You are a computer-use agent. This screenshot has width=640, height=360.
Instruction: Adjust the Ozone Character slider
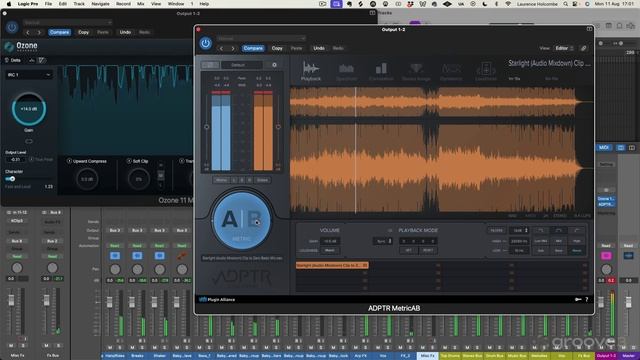(11, 179)
